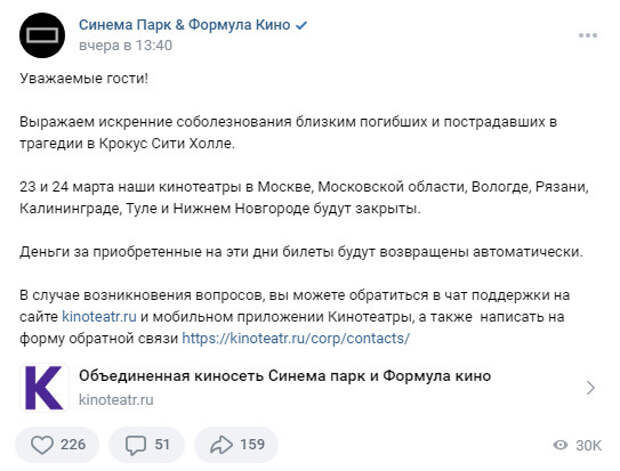
Task: Click the 226 likes count
Action: pos(73,445)
